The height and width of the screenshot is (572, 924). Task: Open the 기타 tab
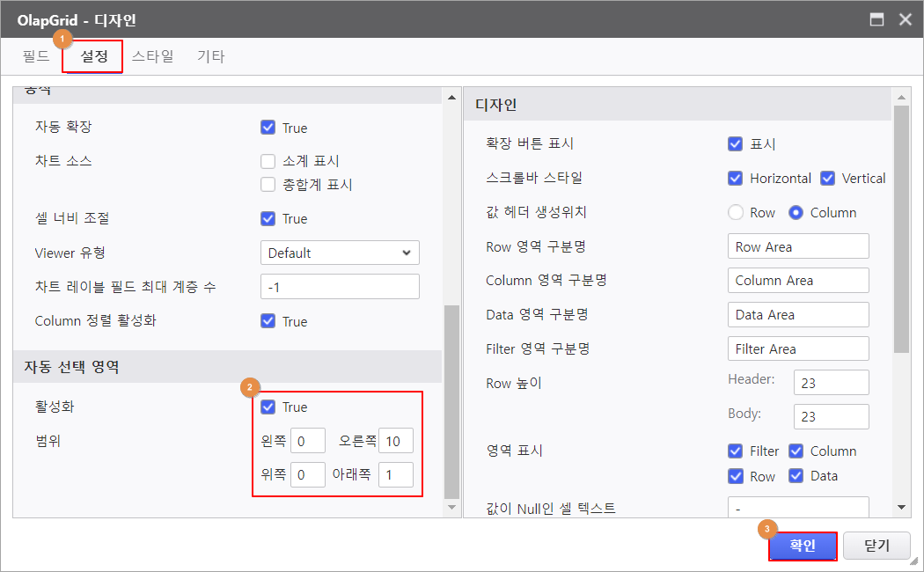(210, 56)
